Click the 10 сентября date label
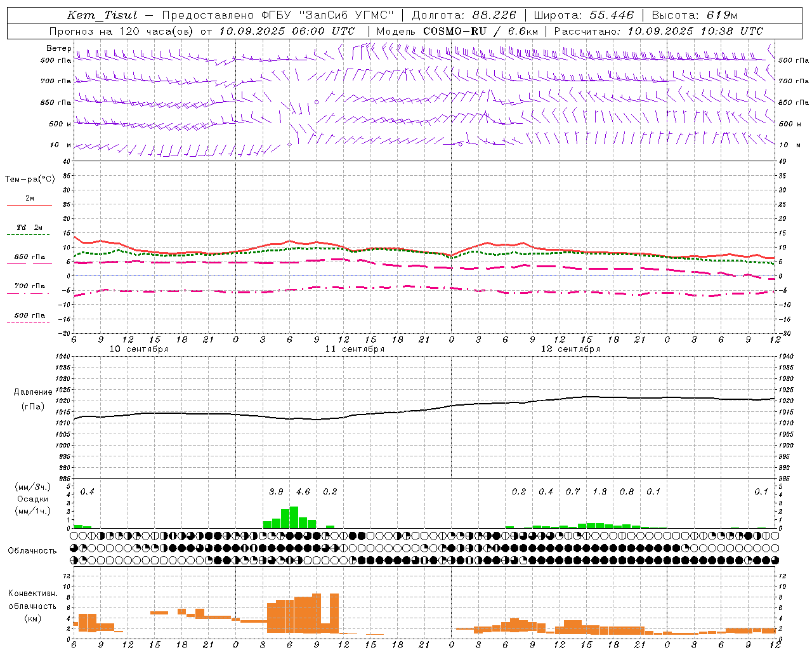Viewport: 812px width, 650px height. pos(139,349)
